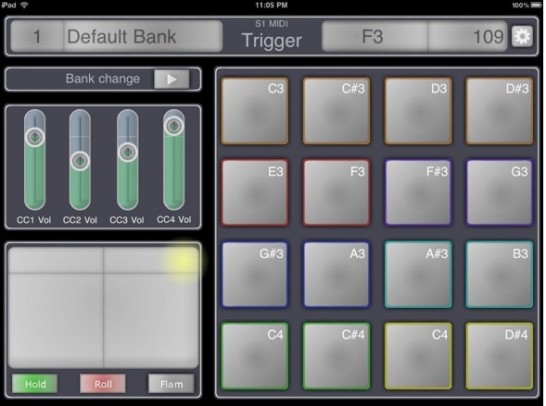The height and width of the screenshot is (406, 546).
Task: Hit the orange-bordered D3 pad
Action: coord(418,111)
